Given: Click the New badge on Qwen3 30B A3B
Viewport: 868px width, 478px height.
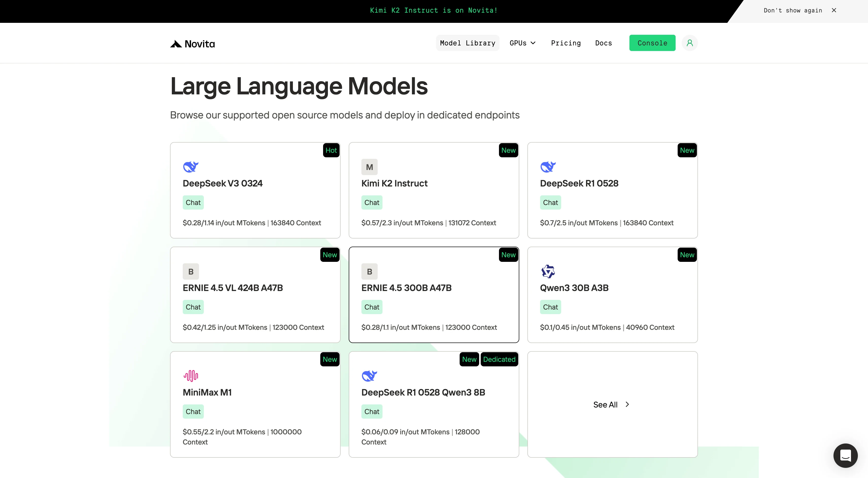Looking at the screenshot, I should pos(687,255).
